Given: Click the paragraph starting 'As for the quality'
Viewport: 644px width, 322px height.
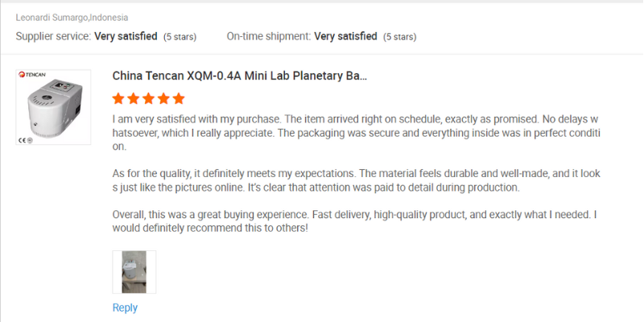Looking at the screenshot, I should (x=354, y=180).
